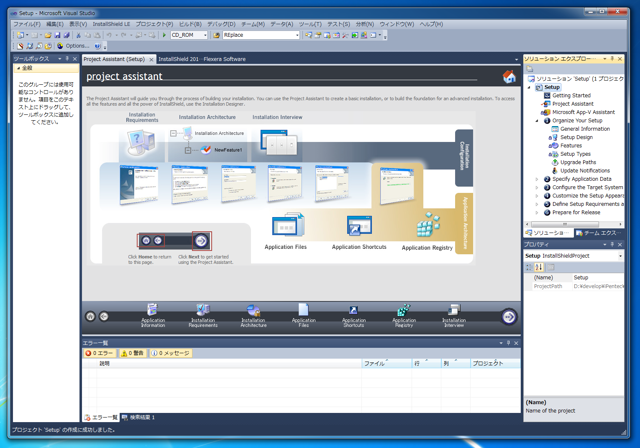
Task: Open the Setup InstallShieldProject properties dropdown
Action: click(x=620, y=256)
